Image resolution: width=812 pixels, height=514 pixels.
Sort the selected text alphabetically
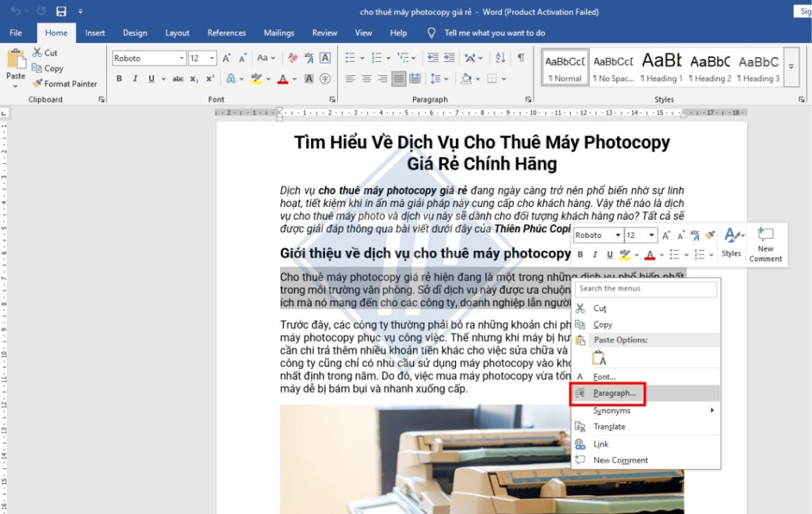[500, 58]
